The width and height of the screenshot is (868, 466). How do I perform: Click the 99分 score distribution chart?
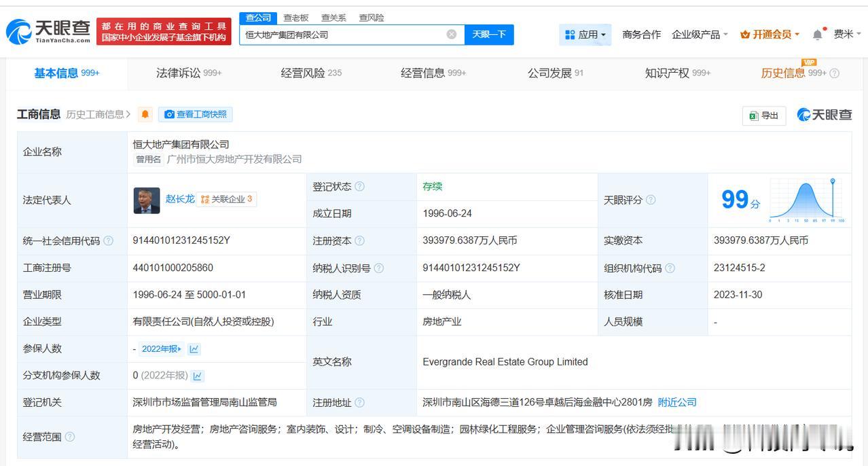click(x=806, y=200)
